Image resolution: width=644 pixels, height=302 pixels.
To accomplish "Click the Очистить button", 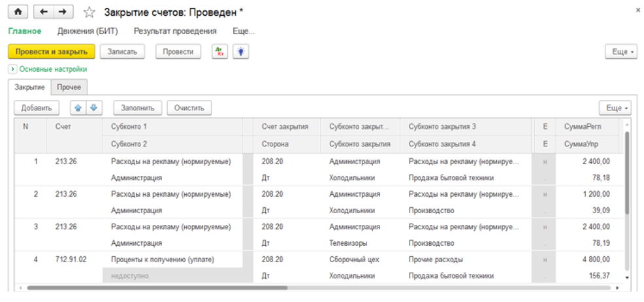I will [x=189, y=107].
